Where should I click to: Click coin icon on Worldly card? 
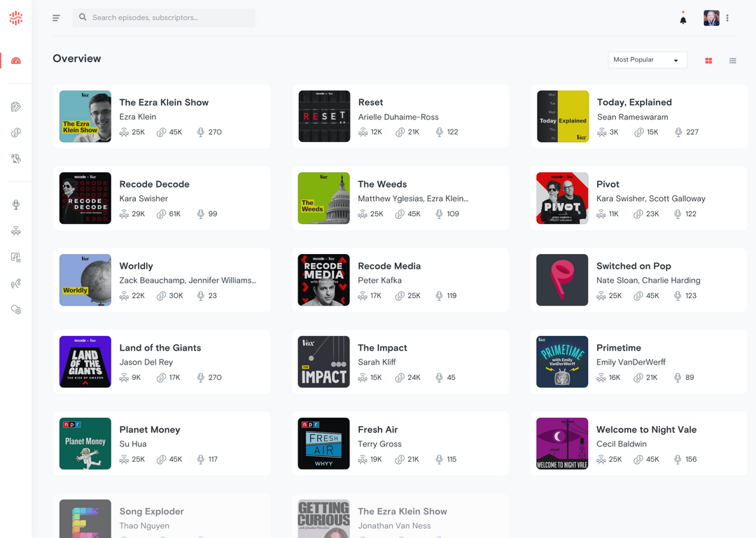pyautogui.click(x=162, y=295)
